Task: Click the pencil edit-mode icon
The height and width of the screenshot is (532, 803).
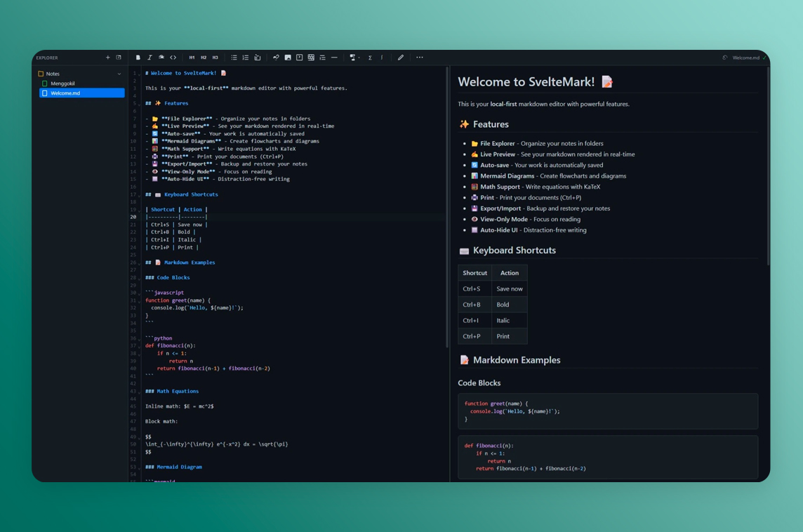Action: pyautogui.click(x=401, y=58)
